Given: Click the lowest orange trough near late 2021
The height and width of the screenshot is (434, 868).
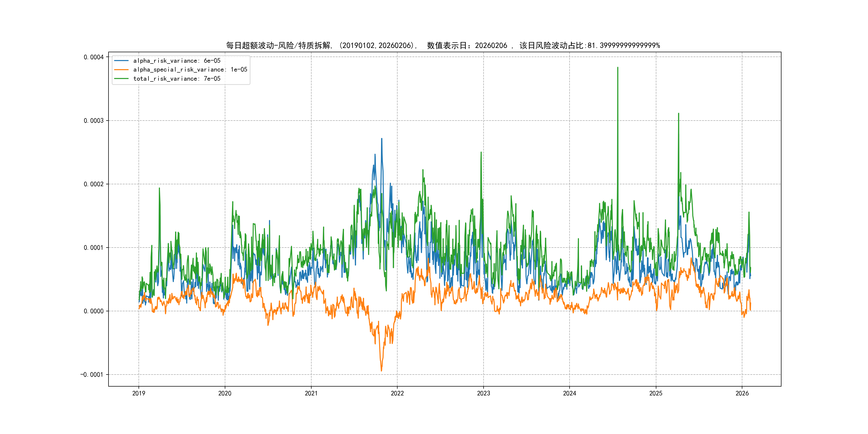Looking at the screenshot, I should [x=381, y=371].
